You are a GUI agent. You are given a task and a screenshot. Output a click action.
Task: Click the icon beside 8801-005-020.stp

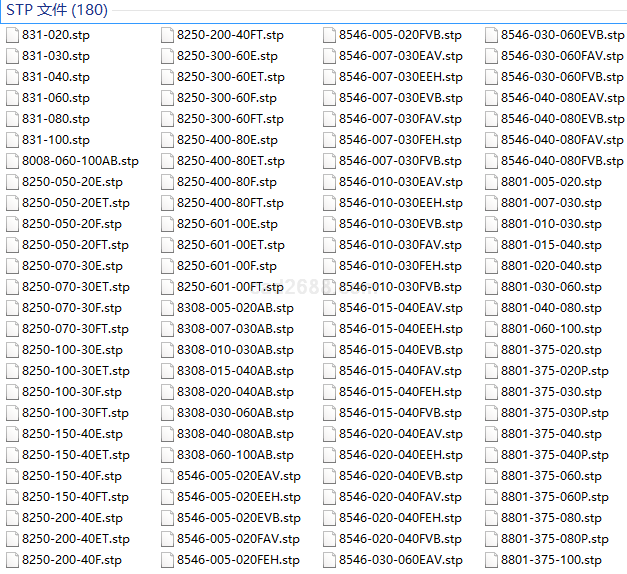point(491,182)
